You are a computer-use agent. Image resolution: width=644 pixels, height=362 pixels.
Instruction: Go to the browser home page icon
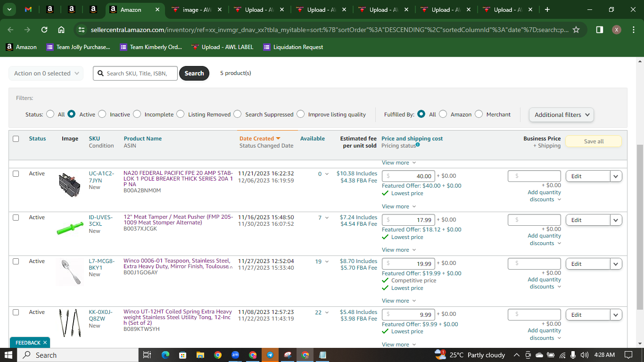click(x=61, y=30)
